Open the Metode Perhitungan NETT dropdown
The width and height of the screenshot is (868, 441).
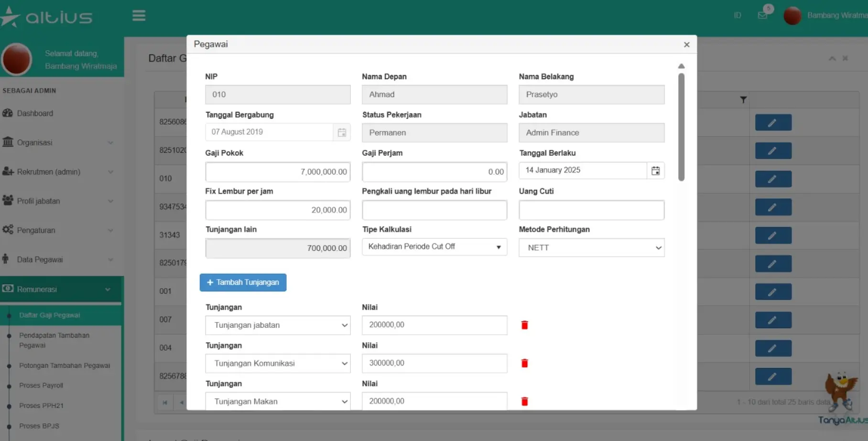591,247
